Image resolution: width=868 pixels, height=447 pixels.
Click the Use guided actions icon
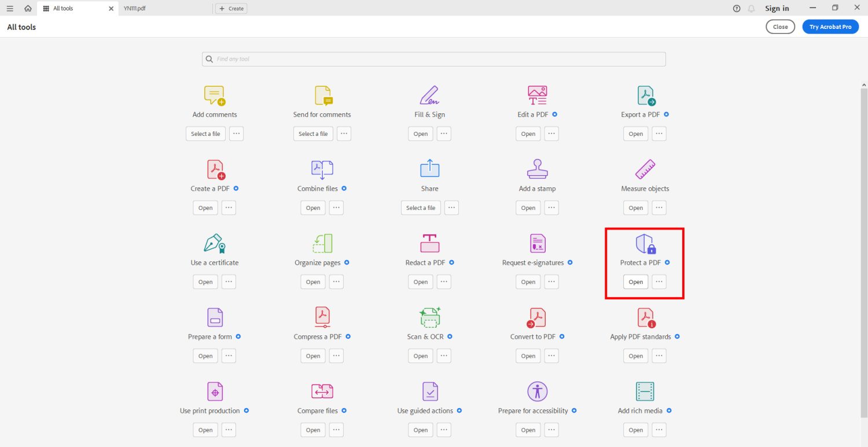point(430,391)
